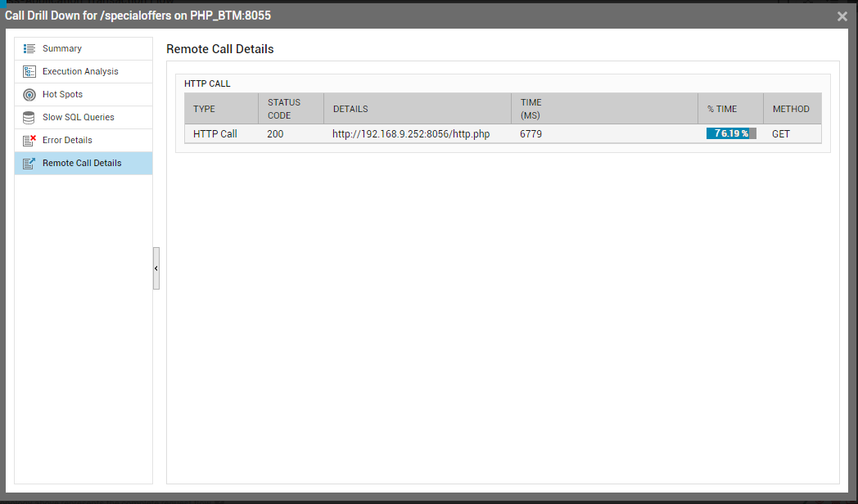Click the status code 200 cell
Screen dimensions: 858x504
[x=275, y=134]
